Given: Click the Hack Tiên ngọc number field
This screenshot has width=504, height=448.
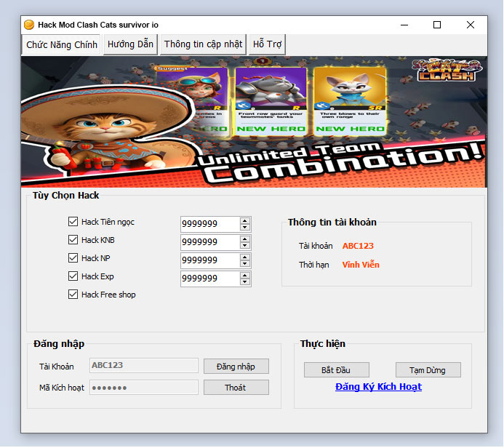Looking at the screenshot, I should pos(210,224).
